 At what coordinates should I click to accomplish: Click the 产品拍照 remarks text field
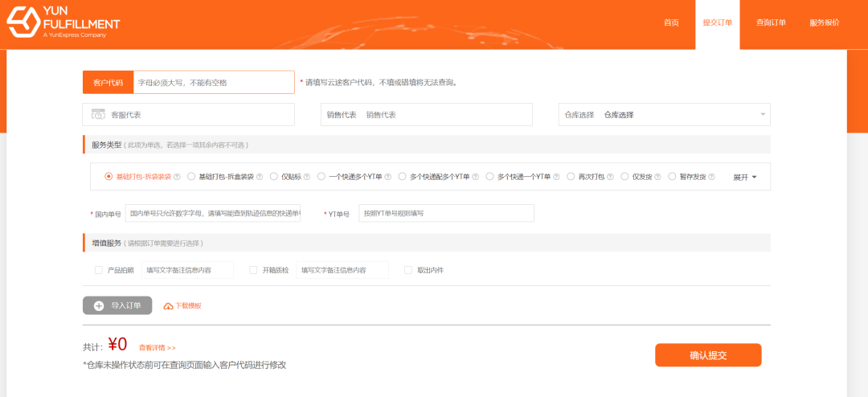point(187,270)
